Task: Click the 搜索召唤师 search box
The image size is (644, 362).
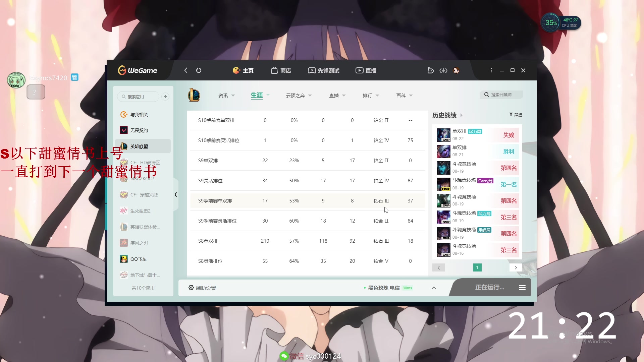Action: [x=501, y=95]
